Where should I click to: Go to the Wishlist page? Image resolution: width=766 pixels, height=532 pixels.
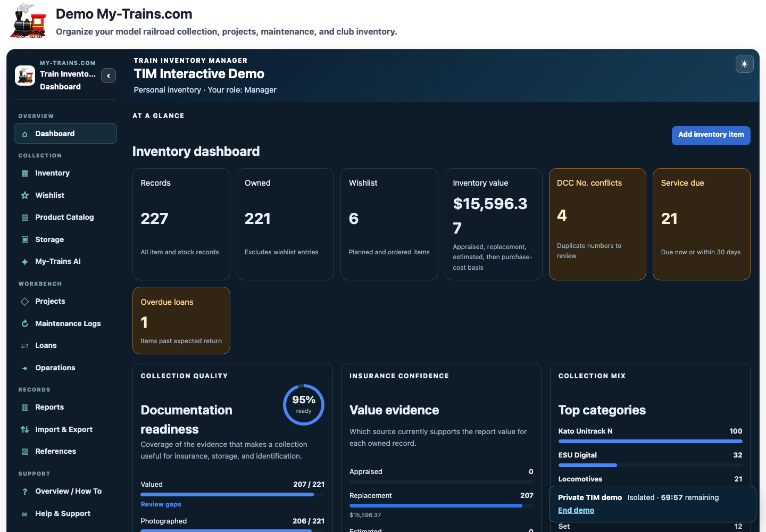(65, 195)
